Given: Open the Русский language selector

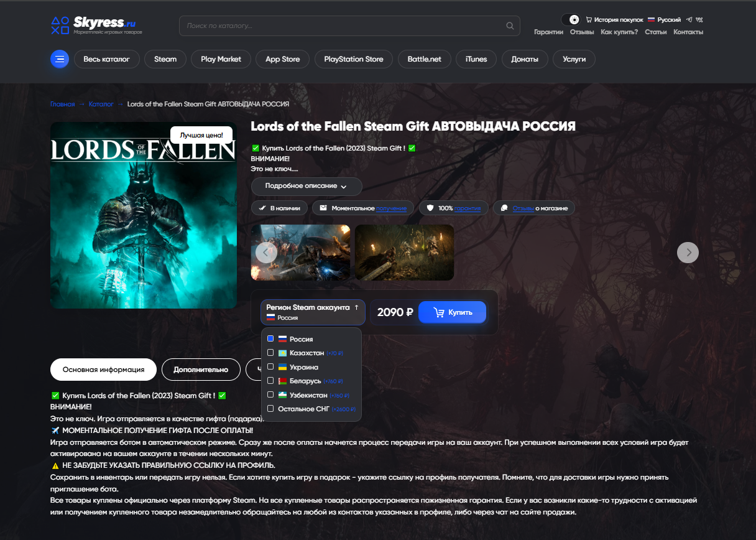Looking at the screenshot, I should [x=664, y=20].
